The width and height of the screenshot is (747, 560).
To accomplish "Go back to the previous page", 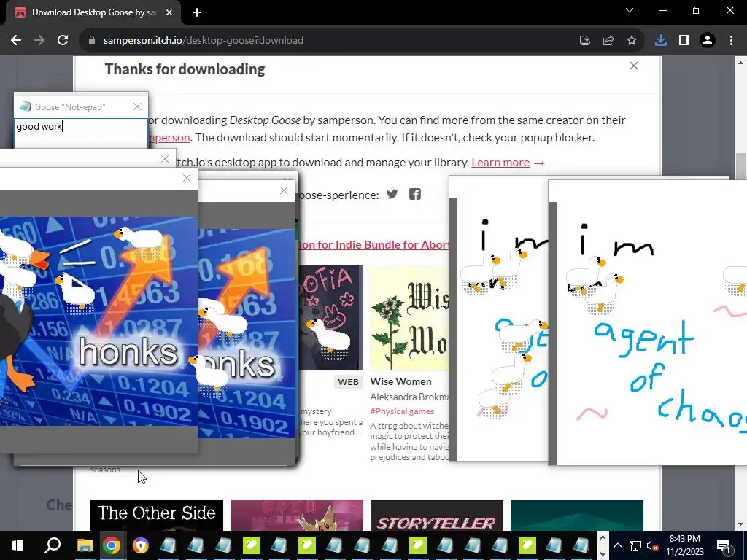I will coord(16,41).
